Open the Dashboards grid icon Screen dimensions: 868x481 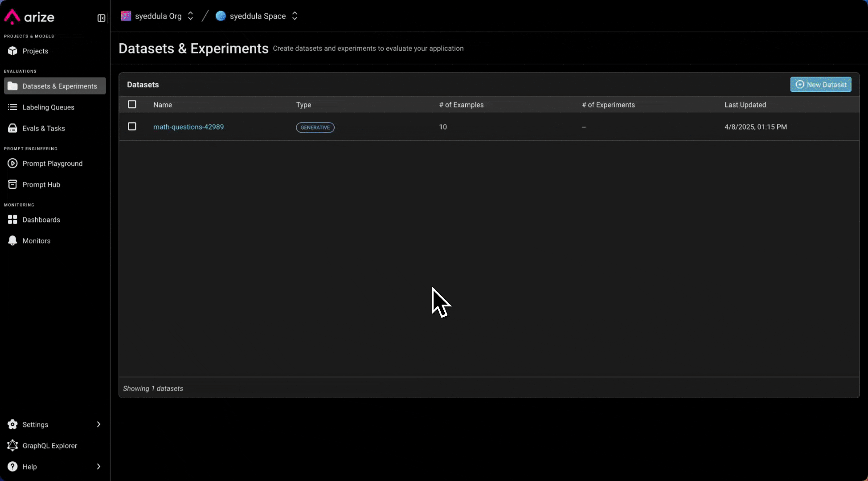12,220
